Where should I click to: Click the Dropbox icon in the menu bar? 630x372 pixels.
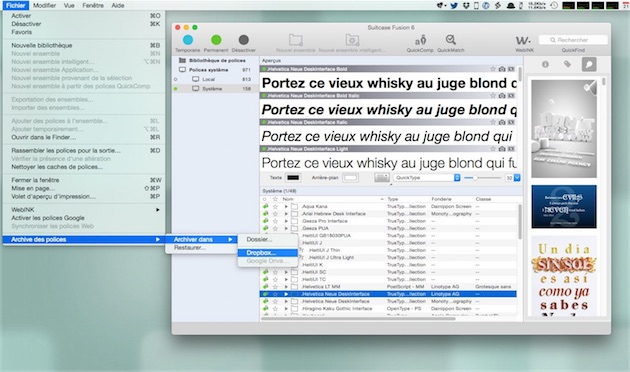(x=466, y=6)
